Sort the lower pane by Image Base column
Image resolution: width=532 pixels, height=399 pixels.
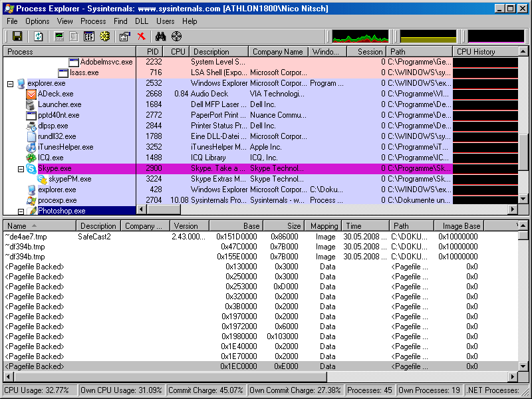(x=459, y=226)
